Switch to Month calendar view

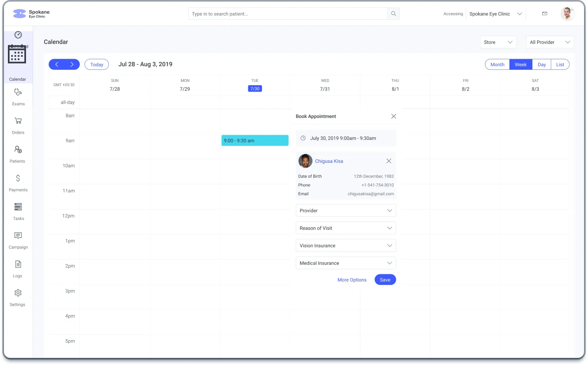(x=497, y=65)
